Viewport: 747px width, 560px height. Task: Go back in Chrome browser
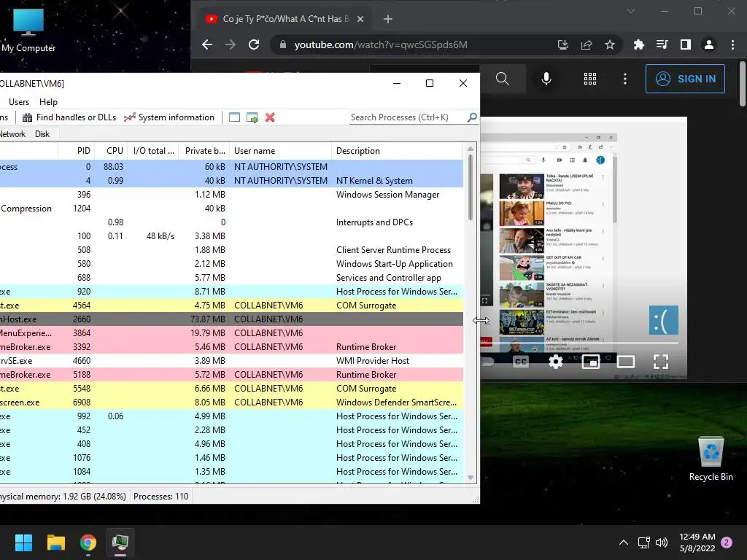[x=207, y=44]
